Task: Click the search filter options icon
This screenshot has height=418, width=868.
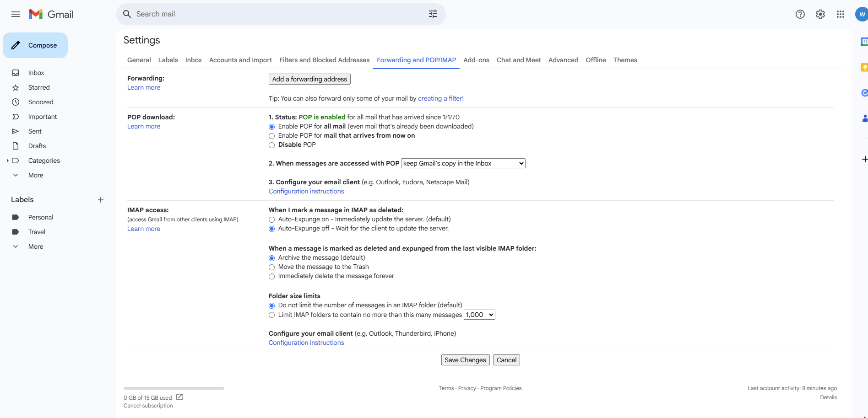Action: pyautogui.click(x=433, y=14)
